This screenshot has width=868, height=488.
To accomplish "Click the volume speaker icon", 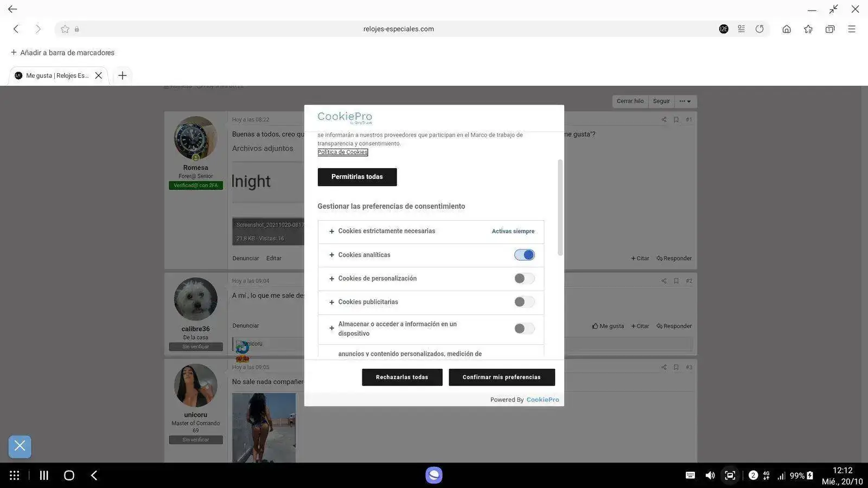I will (710, 476).
